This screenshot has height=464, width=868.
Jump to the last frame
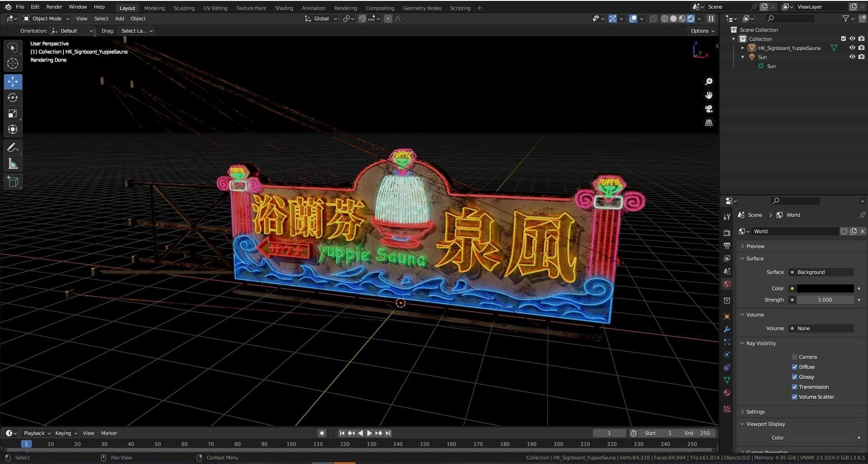[388, 433]
